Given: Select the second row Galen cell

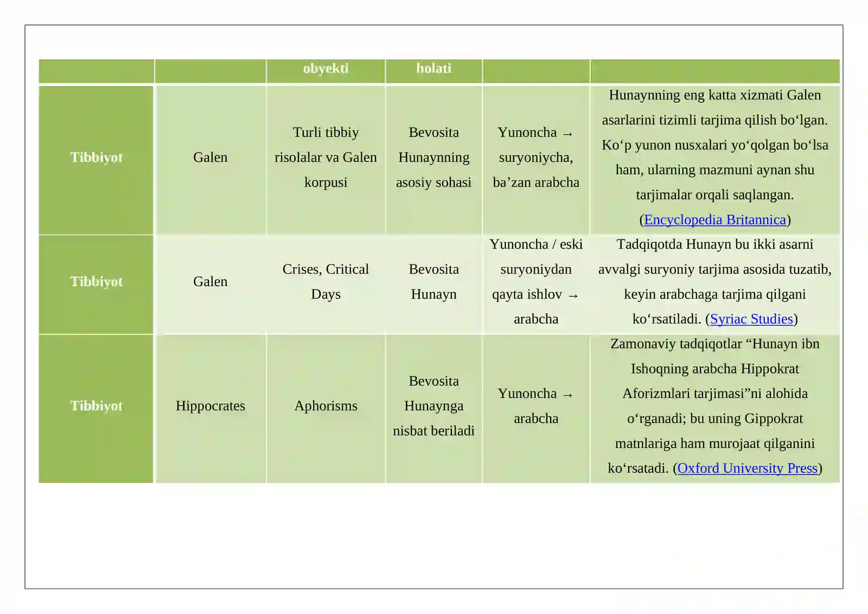Looking at the screenshot, I should click(x=210, y=284).
